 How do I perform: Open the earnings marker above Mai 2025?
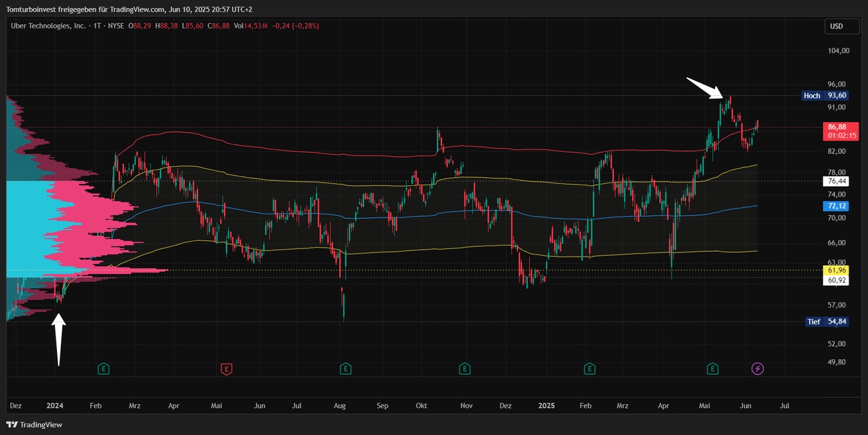713,368
